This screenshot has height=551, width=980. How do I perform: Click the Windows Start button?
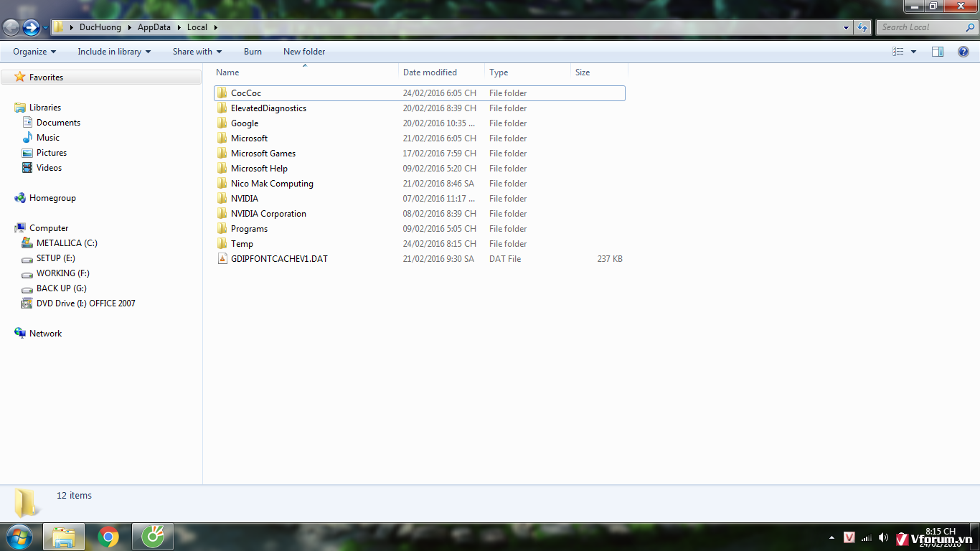[x=19, y=537]
